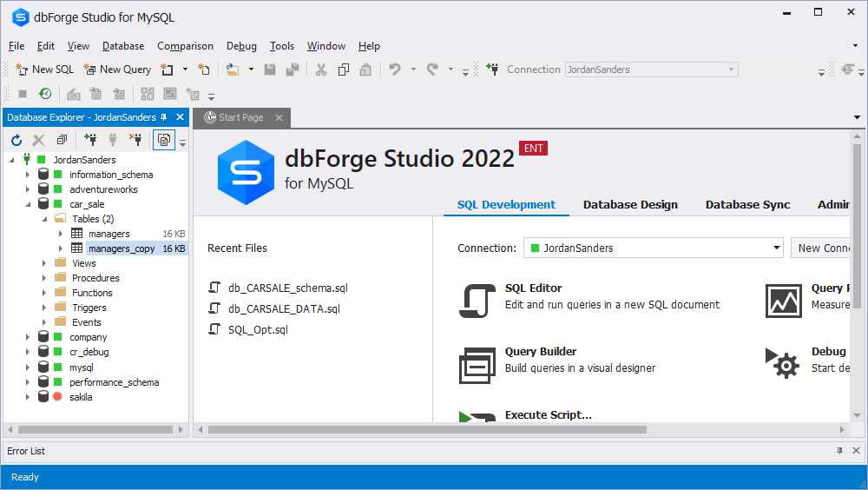The height and width of the screenshot is (490, 868).
Task: Close the Database Explorer panel
Action: coord(180,117)
